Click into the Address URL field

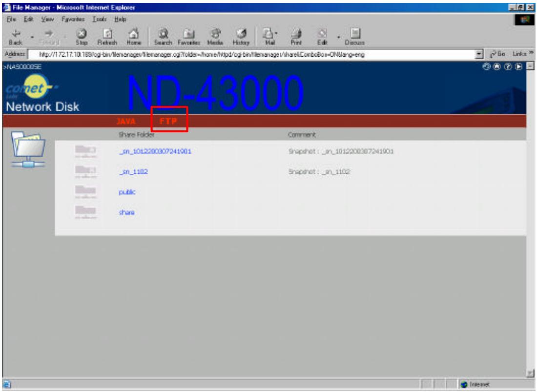252,55
